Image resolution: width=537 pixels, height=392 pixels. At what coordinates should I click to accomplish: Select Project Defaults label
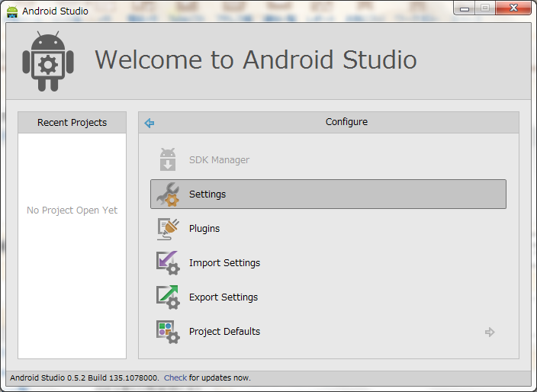click(225, 332)
